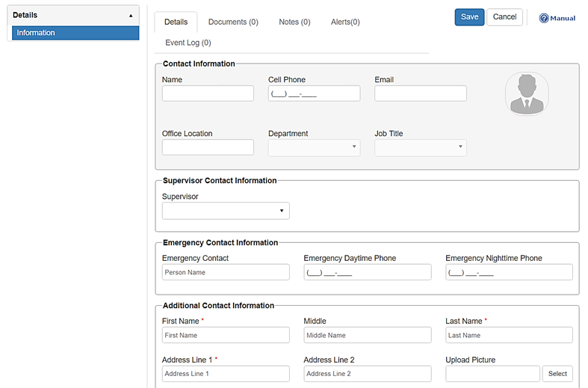Click Select button for Upload Picture

pyautogui.click(x=557, y=374)
